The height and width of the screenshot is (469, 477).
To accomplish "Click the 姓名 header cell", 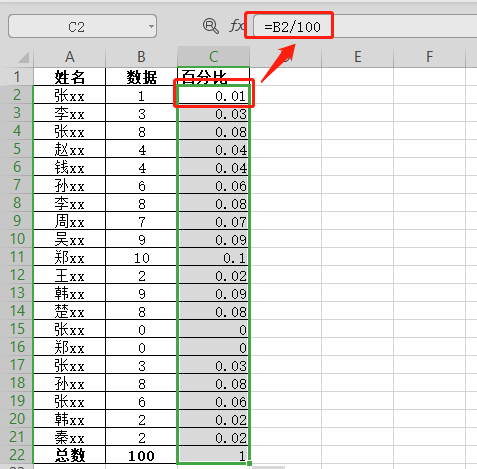I will [x=69, y=77].
